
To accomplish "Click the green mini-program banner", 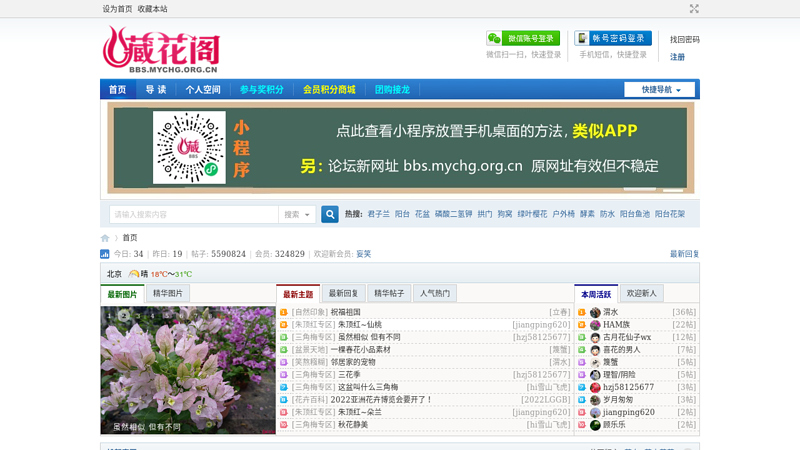I will click(401, 147).
